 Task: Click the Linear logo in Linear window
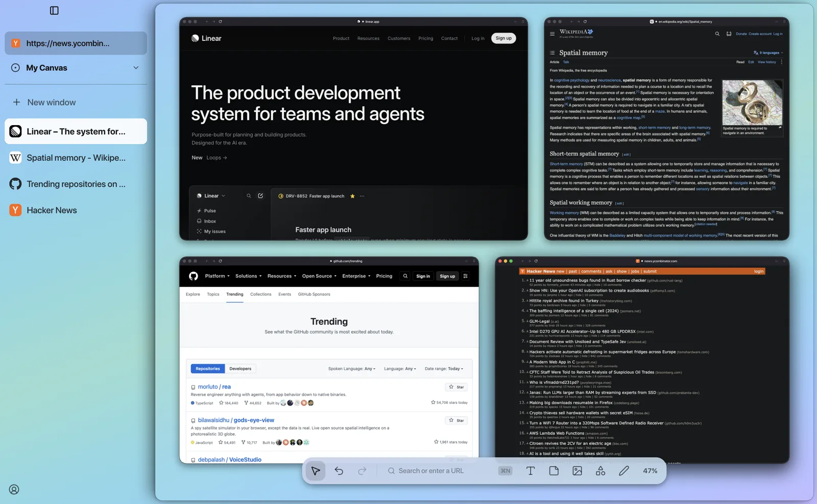[x=206, y=38]
